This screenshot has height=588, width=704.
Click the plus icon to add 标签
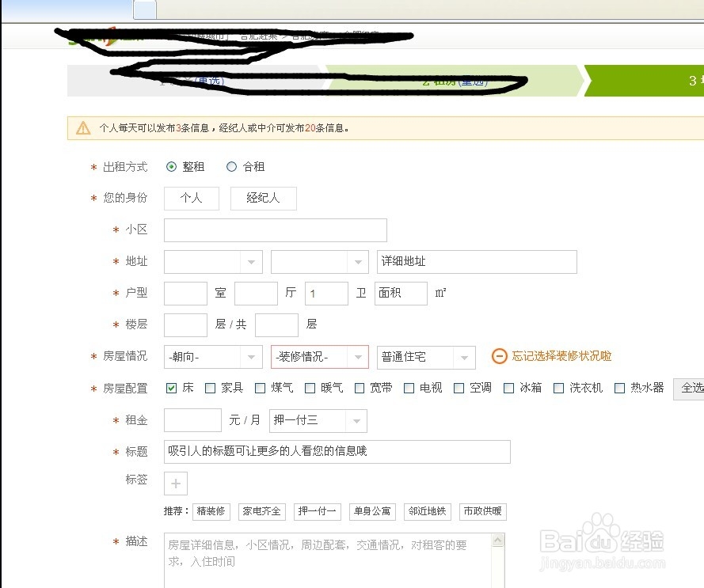tap(176, 484)
